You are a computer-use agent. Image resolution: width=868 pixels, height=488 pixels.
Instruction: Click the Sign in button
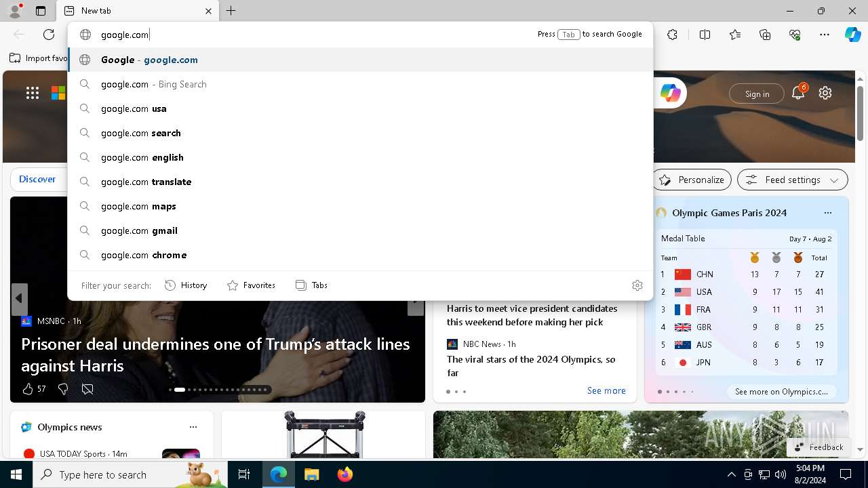pos(757,94)
